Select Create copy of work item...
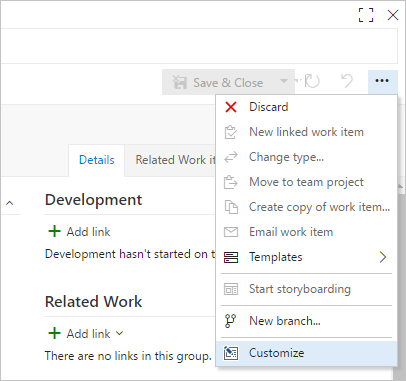 (x=306, y=207)
